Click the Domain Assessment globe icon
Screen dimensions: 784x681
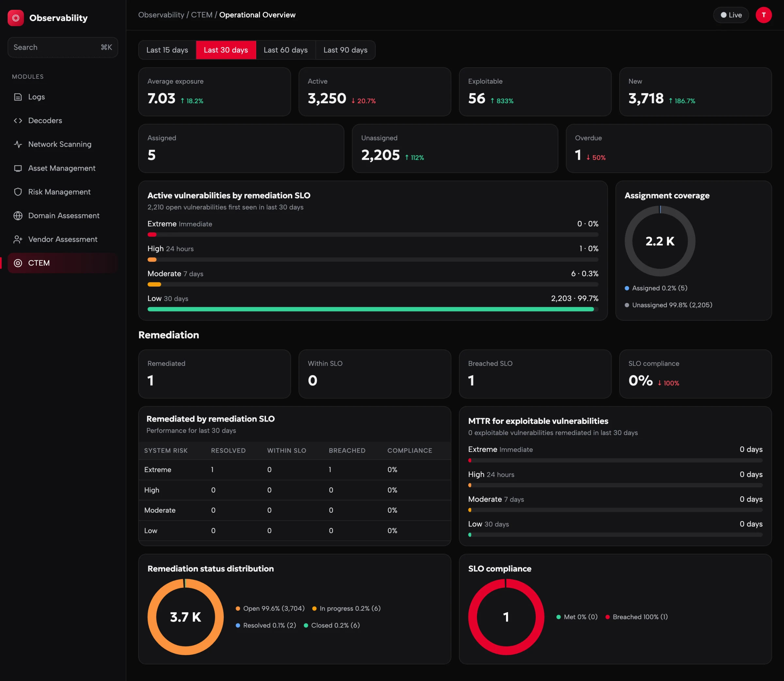[x=18, y=215]
